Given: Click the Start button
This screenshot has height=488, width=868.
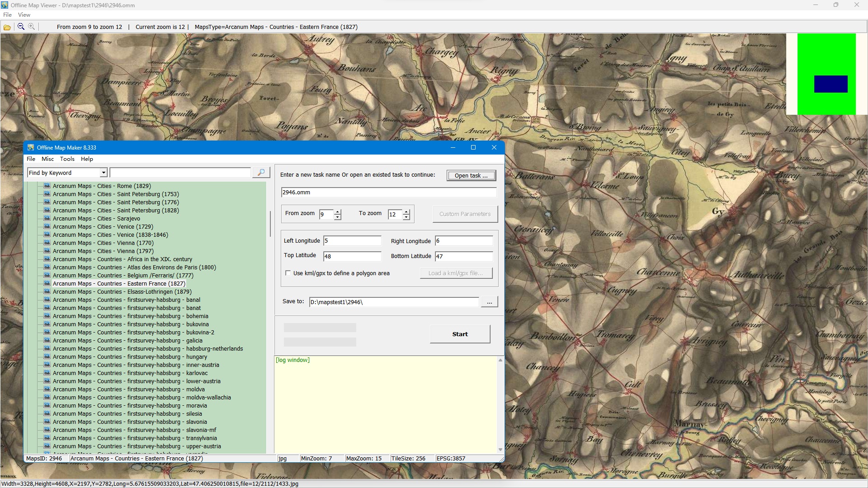Looking at the screenshot, I should [x=460, y=334].
